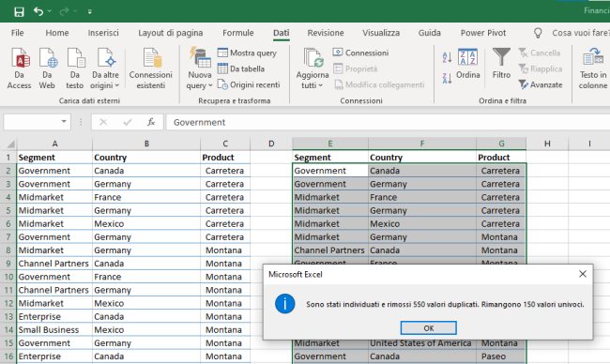Click cell B12 'Mexico'

click(x=146, y=303)
